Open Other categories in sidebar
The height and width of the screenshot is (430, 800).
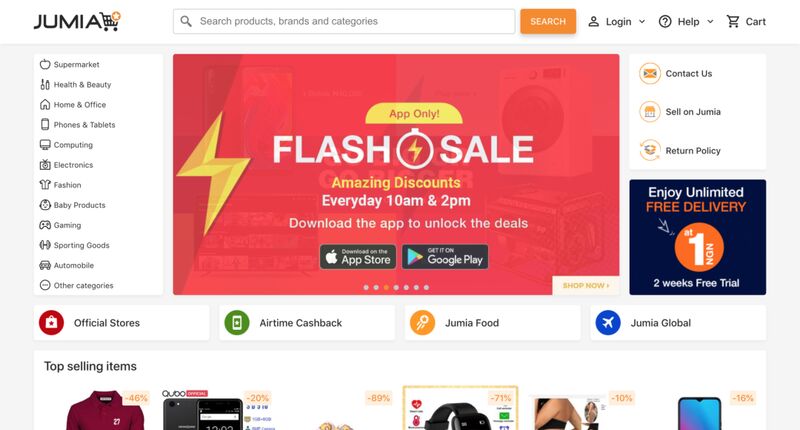coord(77,285)
